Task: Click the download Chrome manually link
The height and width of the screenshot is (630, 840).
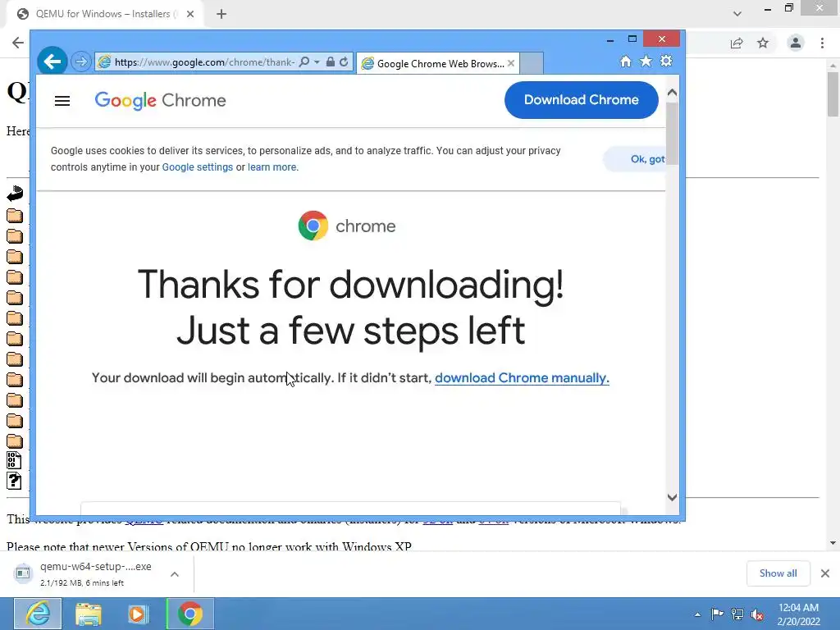Action: point(522,377)
